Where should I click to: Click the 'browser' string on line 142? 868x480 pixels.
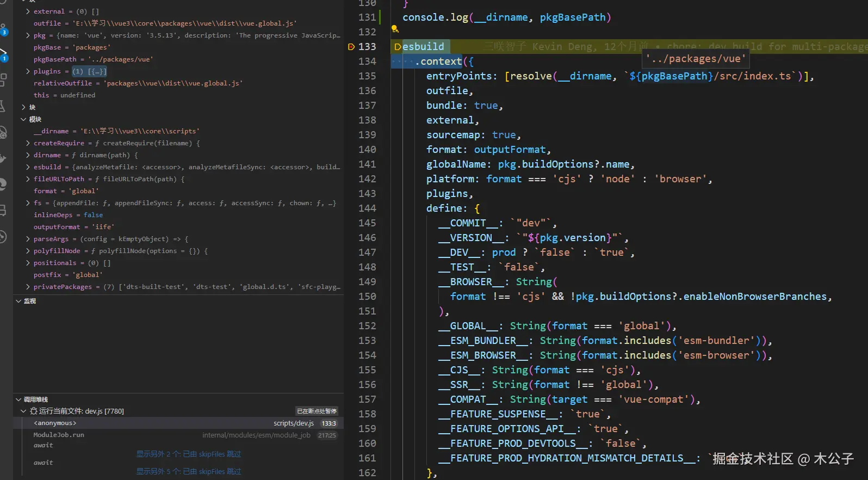[680, 179]
